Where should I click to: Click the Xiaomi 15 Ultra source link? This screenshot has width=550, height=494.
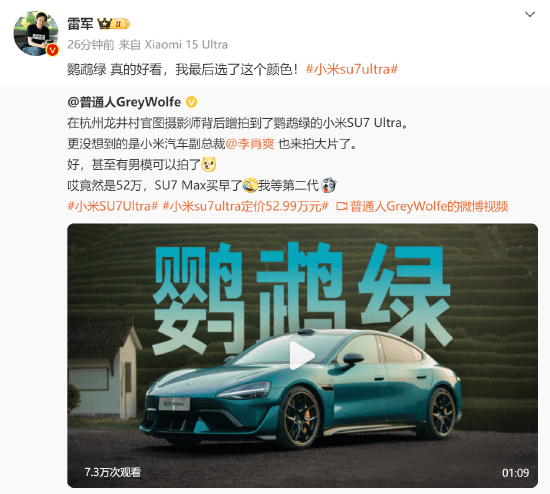point(186,45)
